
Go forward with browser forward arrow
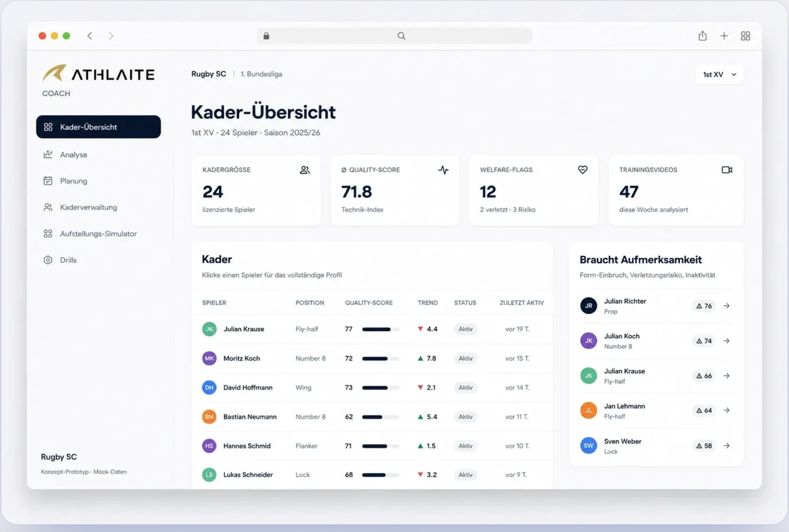pos(111,36)
